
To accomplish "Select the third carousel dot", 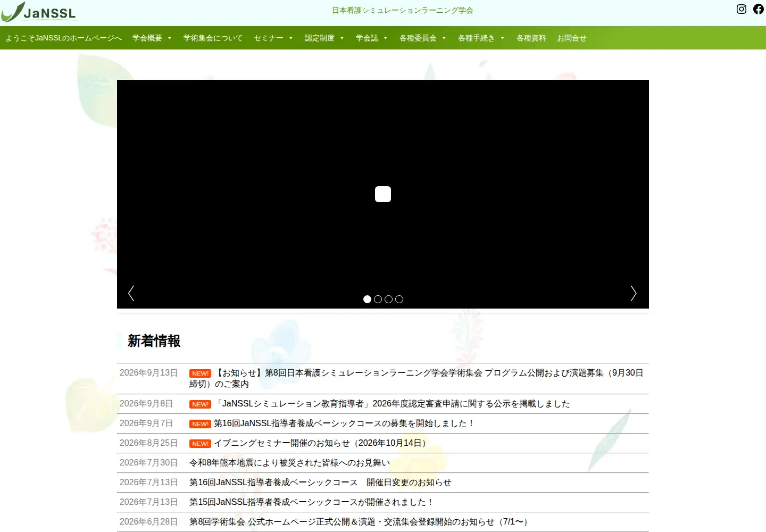I will pyautogui.click(x=388, y=300).
